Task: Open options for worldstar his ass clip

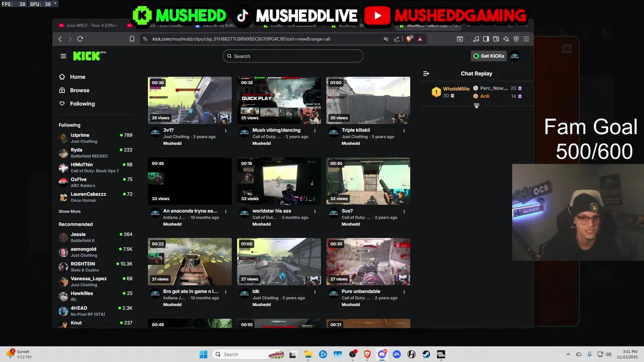Action: (315, 212)
